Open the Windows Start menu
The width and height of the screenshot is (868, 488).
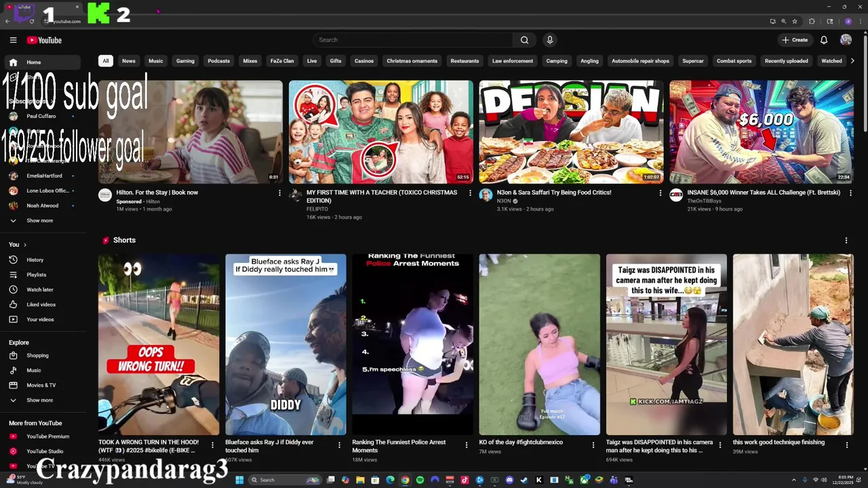239,480
